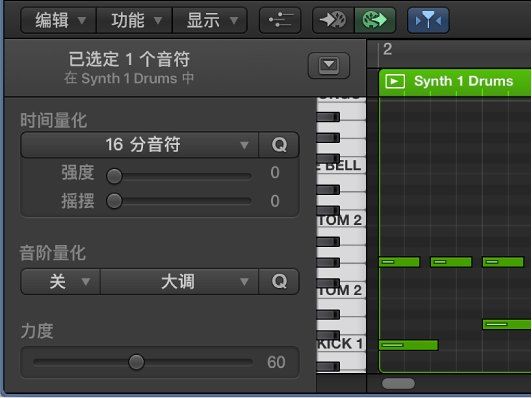Select the note just above the KICK 1 row
Image resolution: width=532 pixels, height=398 pixels.
coord(507,324)
